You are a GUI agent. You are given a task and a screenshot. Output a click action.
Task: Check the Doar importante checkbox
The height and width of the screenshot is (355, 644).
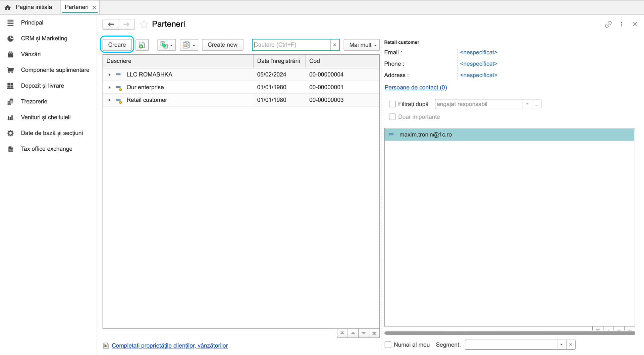(x=392, y=117)
